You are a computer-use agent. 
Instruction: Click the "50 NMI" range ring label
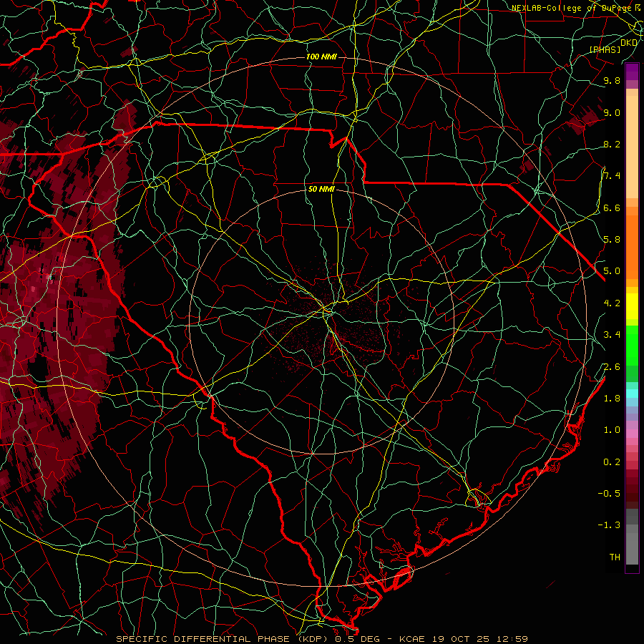coord(321,190)
